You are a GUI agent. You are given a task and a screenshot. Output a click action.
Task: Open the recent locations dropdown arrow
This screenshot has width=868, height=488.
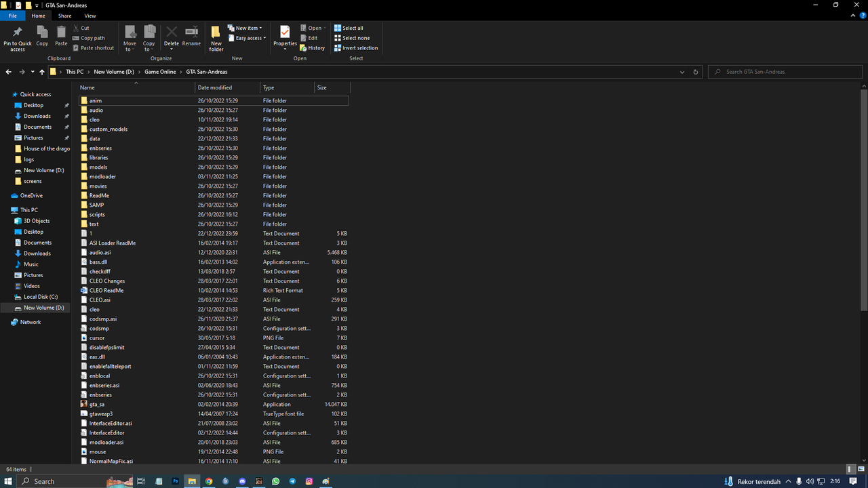33,72
